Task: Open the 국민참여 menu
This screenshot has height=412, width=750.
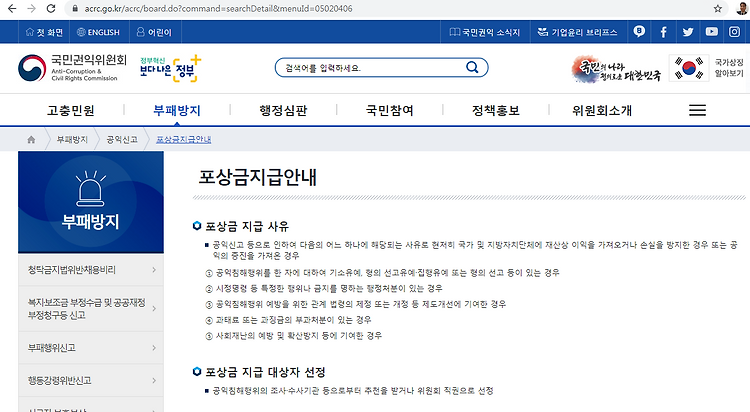Action: 389,111
